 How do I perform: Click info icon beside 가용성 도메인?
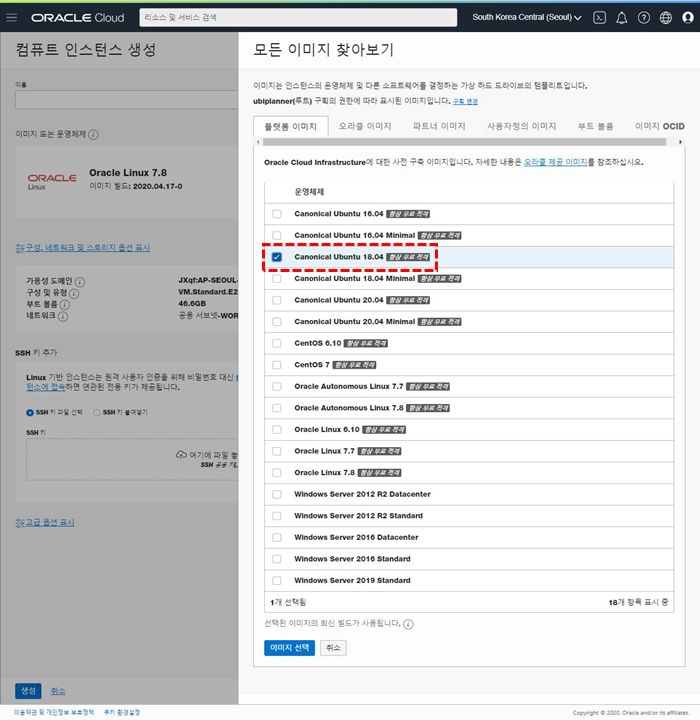point(80,281)
